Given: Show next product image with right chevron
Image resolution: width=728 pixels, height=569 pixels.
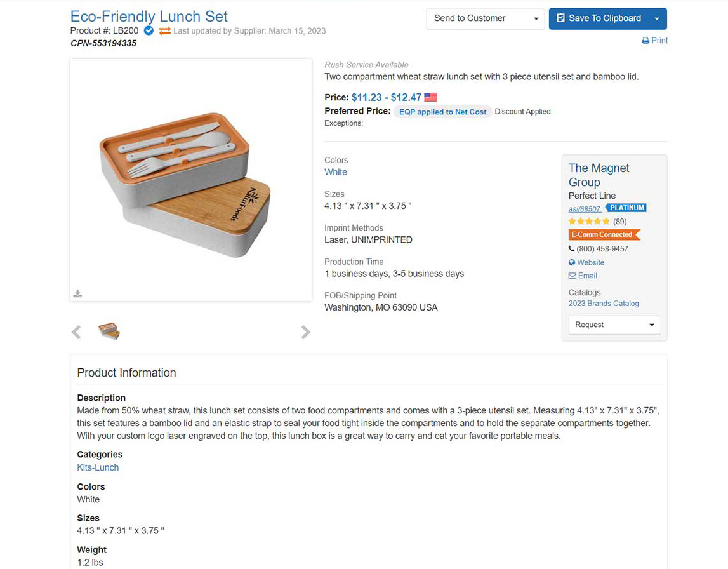Looking at the screenshot, I should 305,332.
